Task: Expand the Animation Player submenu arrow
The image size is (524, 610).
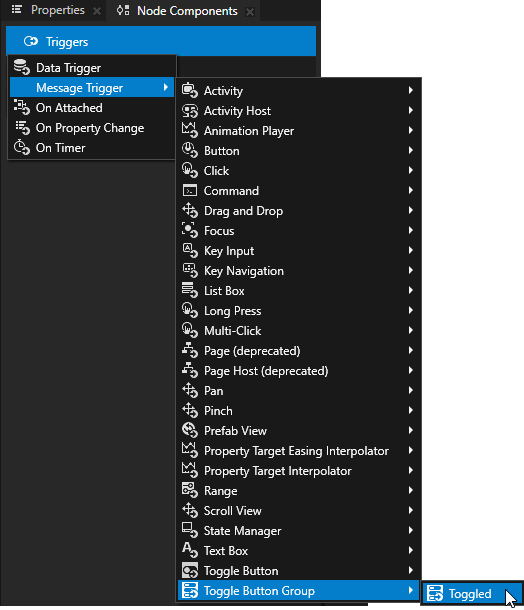Action: [411, 130]
